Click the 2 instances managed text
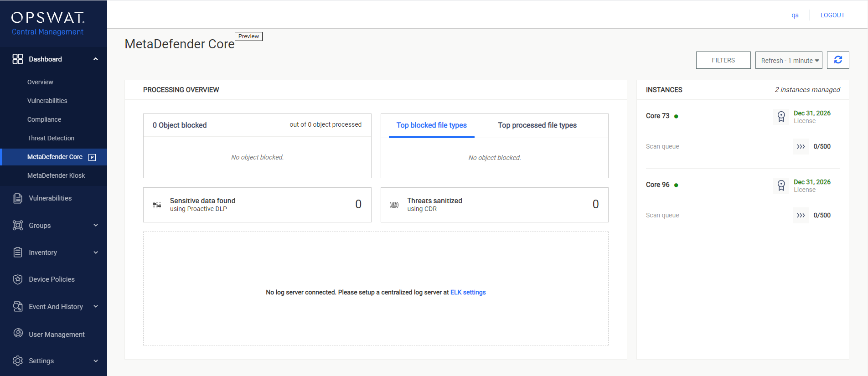 (807, 90)
